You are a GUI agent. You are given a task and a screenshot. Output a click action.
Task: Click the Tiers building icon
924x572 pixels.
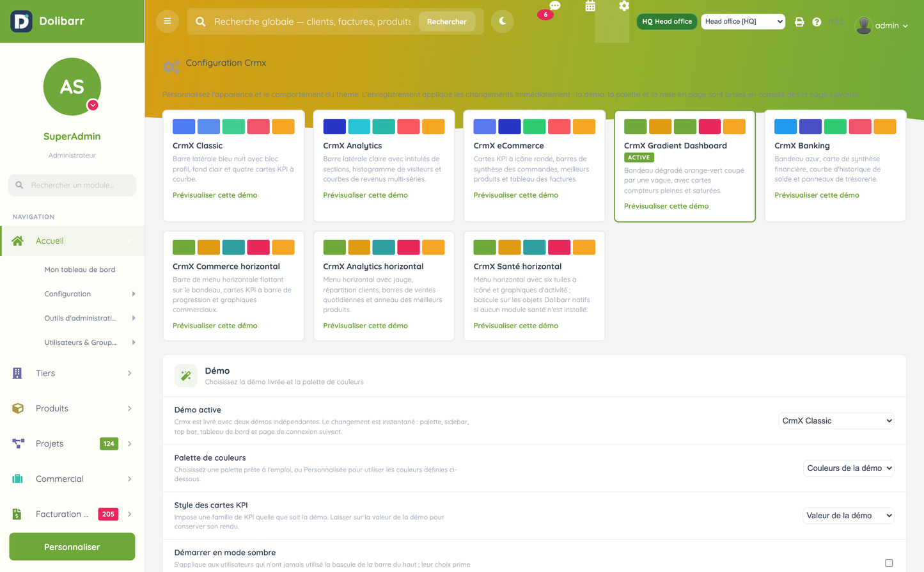click(x=17, y=373)
